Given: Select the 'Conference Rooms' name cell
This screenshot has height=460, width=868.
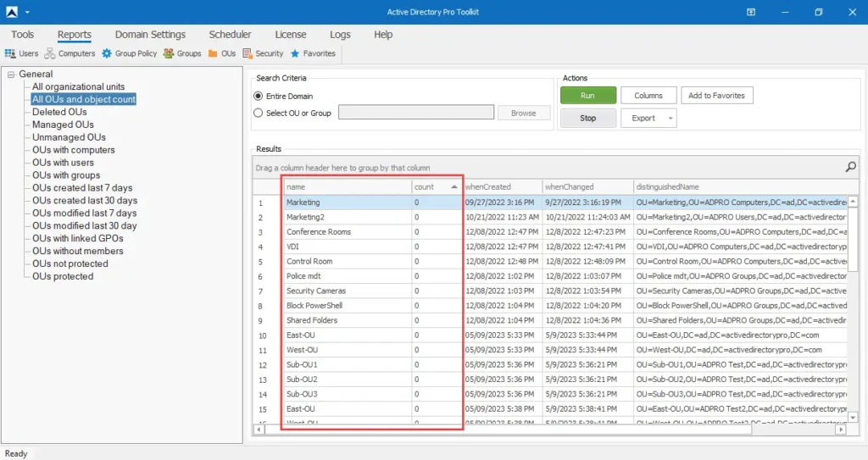Looking at the screenshot, I should 348,232.
